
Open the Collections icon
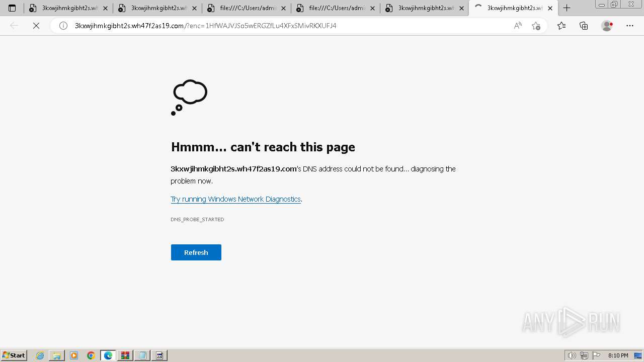[x=584, y=26]
